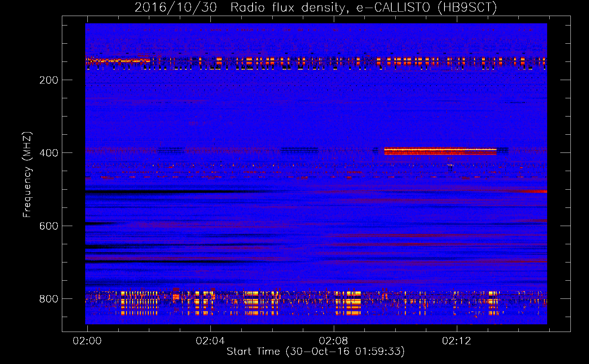This screenshot has width=589, height=364.
Task: Click the 800 frequency tick label
Action: pos(49,299)
